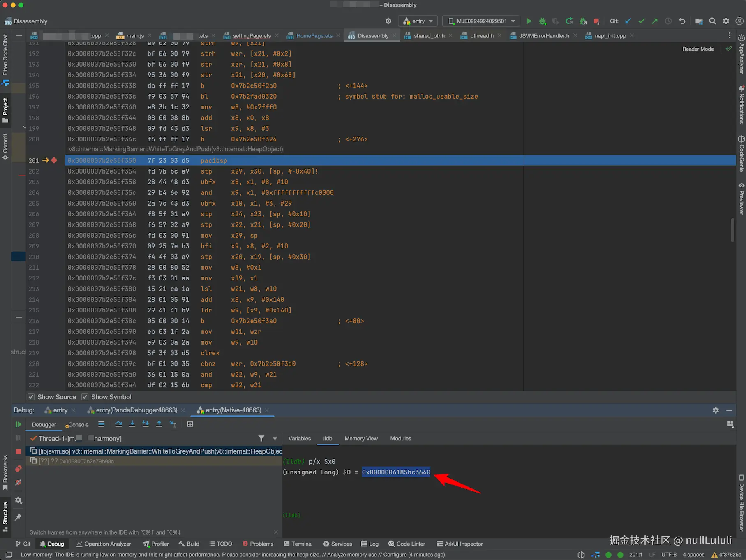The width and height of the screenshot is (746, 560).
Task: Click Reader Mode in the editor
Action: (698, 49)
